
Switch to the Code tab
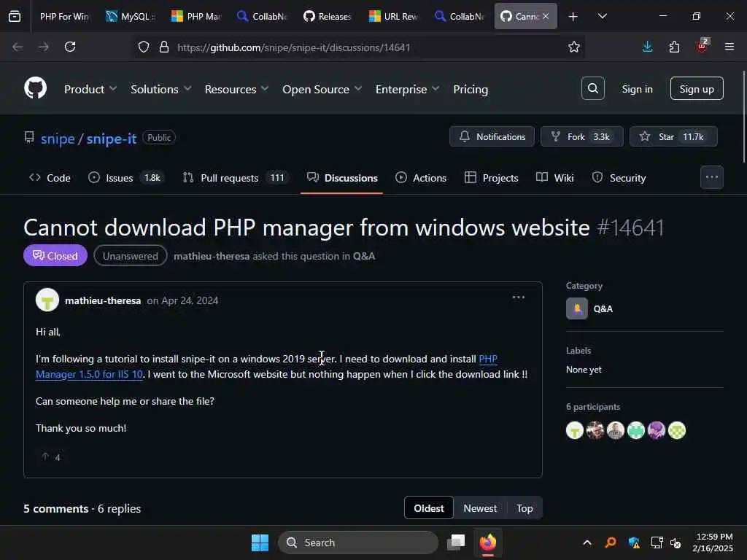click(50, 178)
